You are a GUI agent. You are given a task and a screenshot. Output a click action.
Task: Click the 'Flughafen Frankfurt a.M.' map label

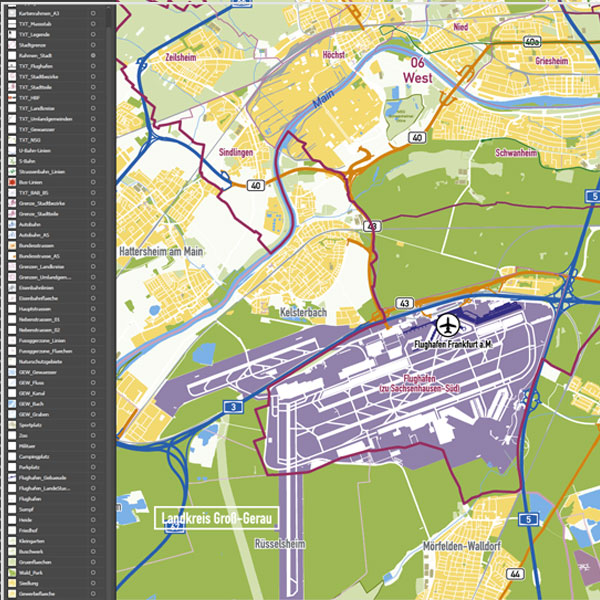[452, 344]
